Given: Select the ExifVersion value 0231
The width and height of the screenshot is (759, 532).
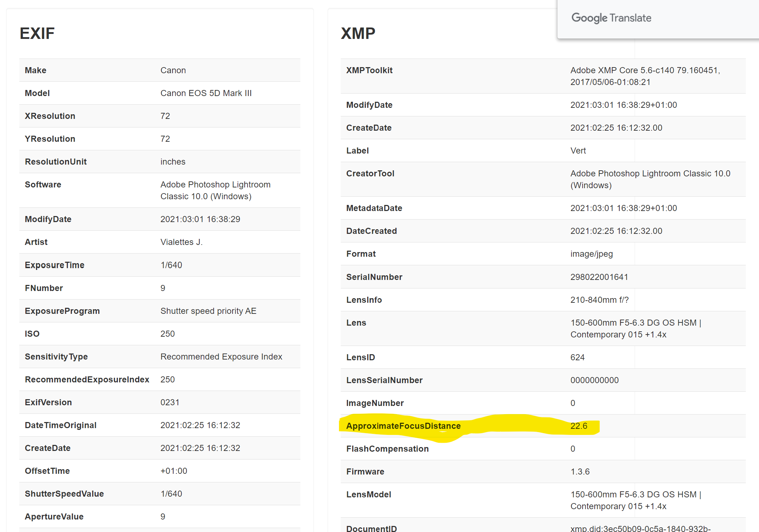Looking at the screenshot, I should coord(170,402).
